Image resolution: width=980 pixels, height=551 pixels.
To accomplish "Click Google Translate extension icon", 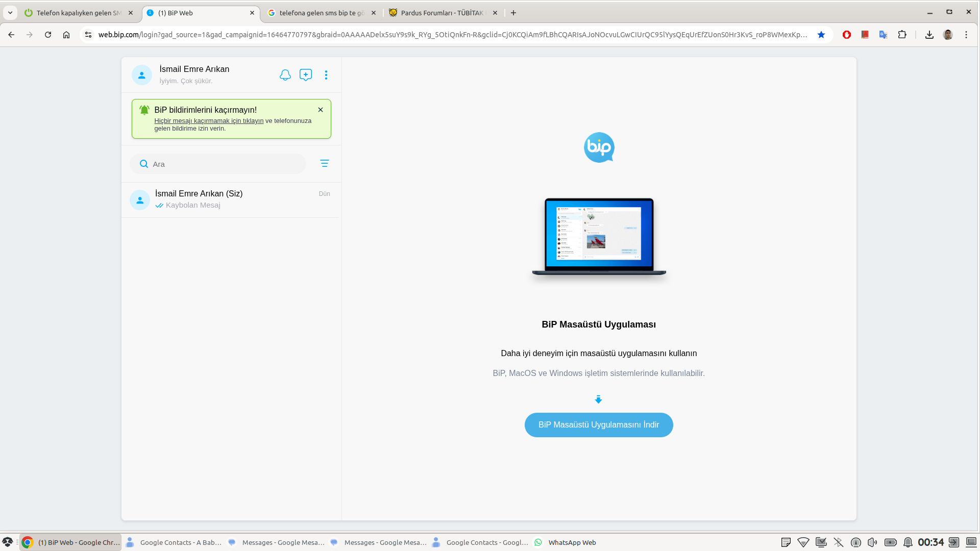I will click(x=883, y=35).
